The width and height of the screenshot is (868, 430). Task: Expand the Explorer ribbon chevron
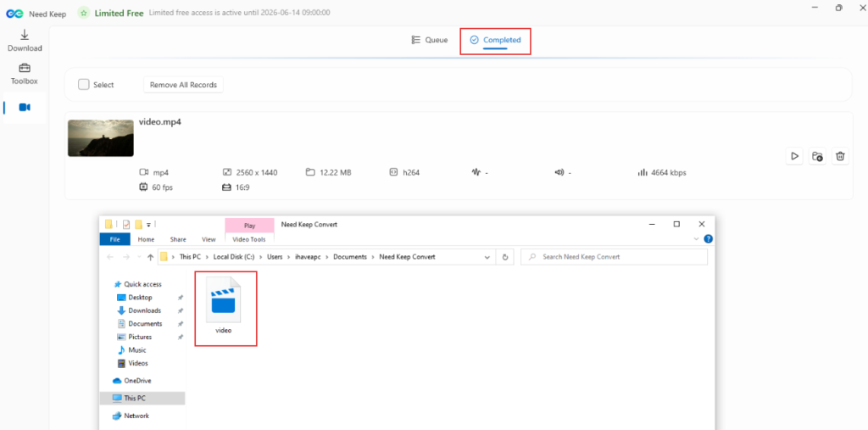tap(697, 239)
